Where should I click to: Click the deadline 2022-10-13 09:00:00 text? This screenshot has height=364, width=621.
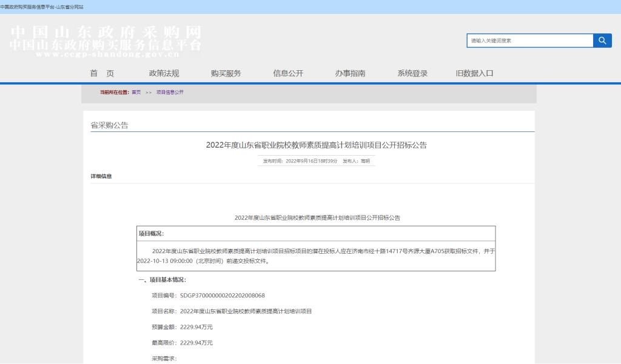point(165,261)
